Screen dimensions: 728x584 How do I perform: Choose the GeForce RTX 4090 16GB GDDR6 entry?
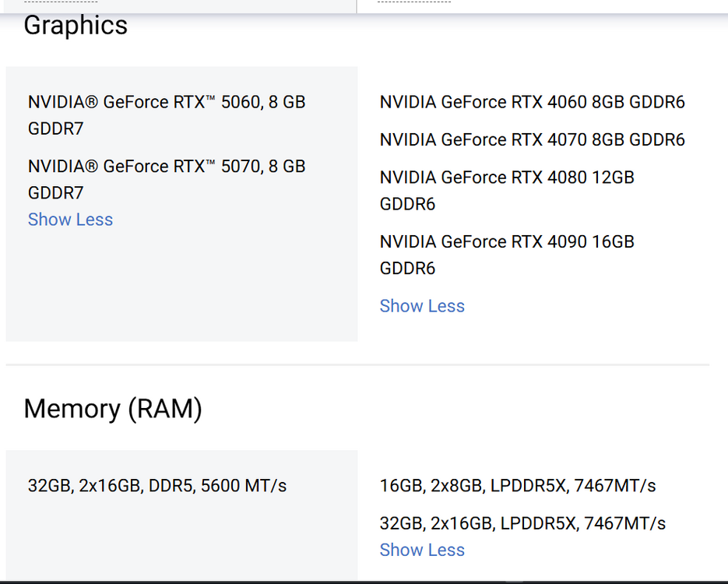click(x=507, y=255)
